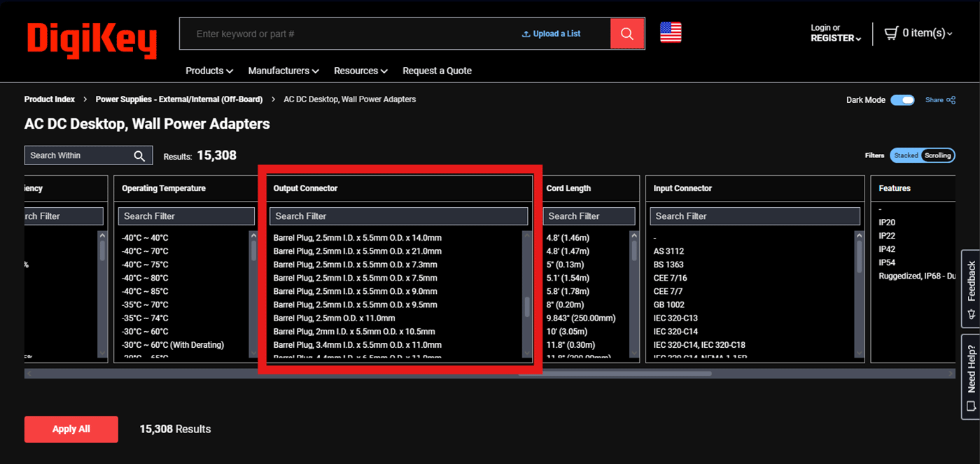Select -40°C ~ 70°C temperature option

click(x=145, y=251)
